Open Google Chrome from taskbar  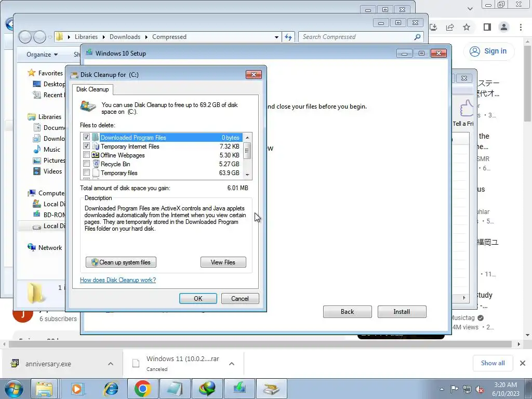(x=142, y=389)
